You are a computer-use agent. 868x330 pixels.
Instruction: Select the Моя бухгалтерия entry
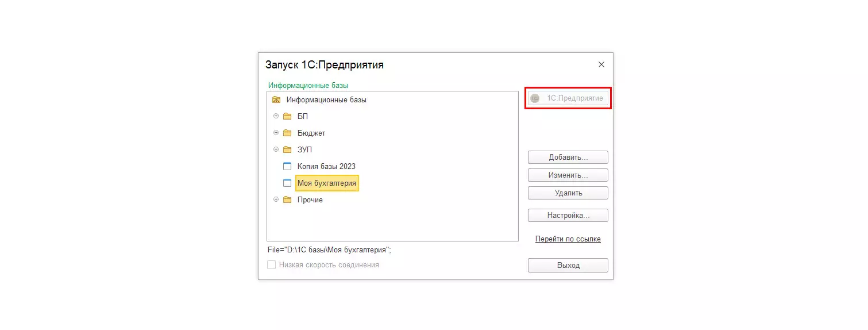327,183
